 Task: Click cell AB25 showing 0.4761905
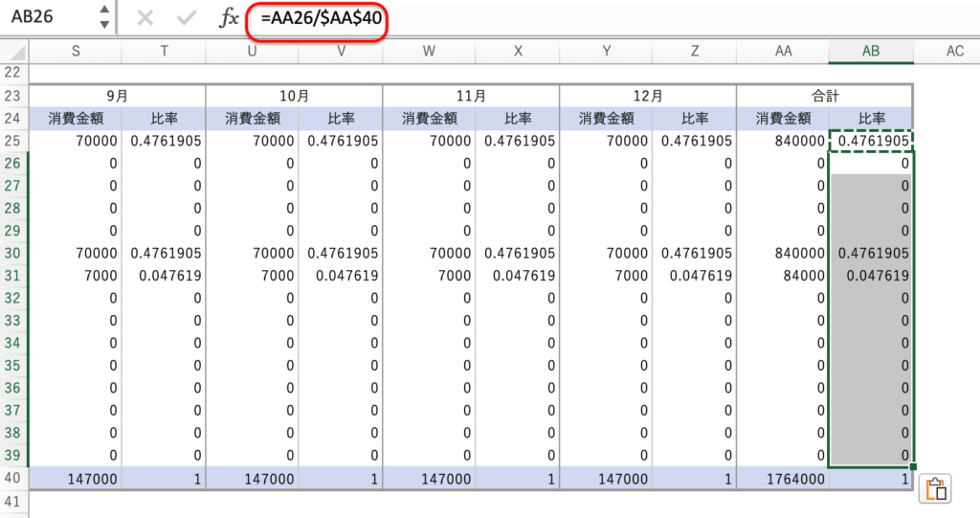coord(870,142)
